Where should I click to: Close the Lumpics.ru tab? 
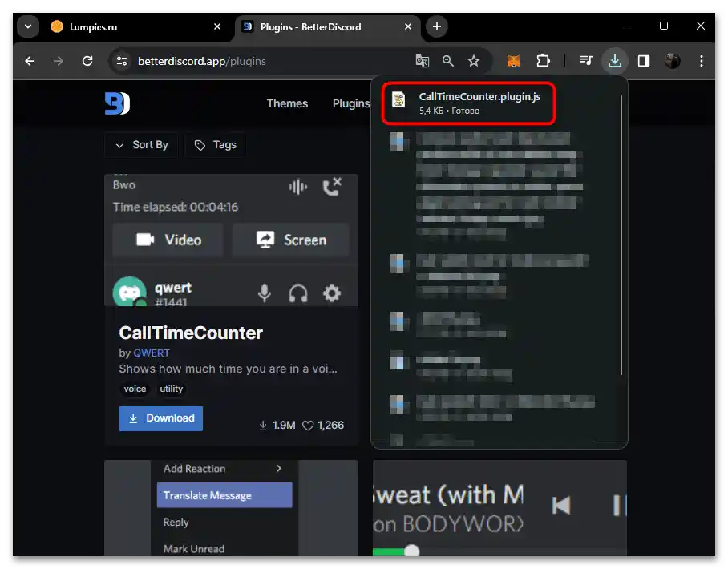pos(216,27)
